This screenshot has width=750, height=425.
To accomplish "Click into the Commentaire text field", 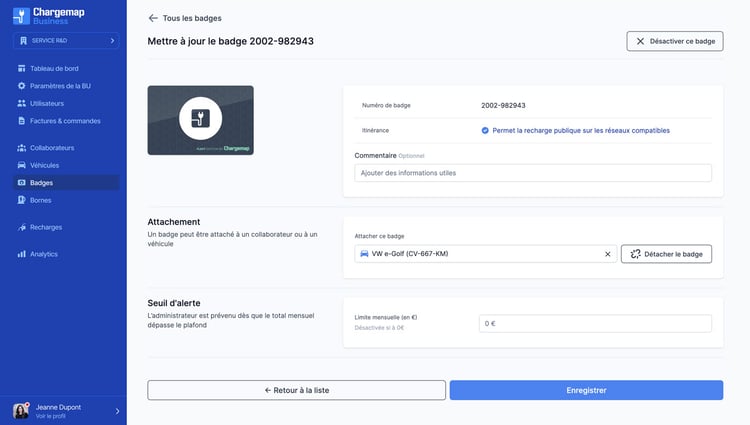I will pyautogui.click(x=532, y=173).
